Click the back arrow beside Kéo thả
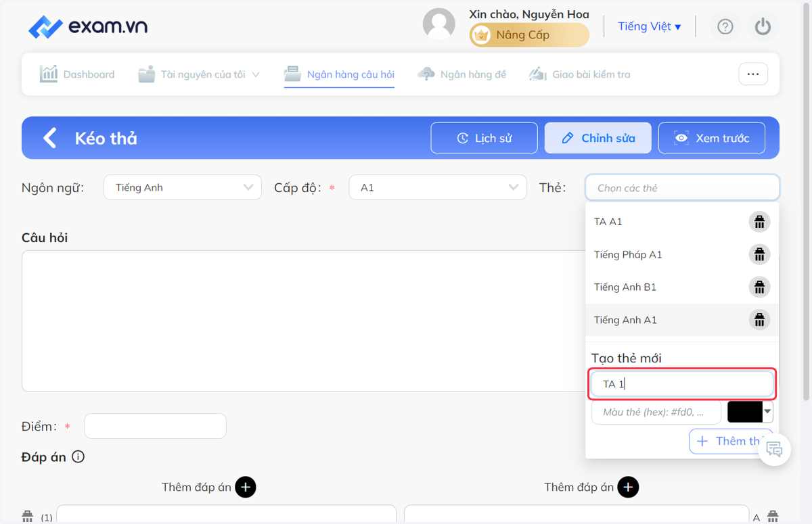The height and width of the screenshot is (524, 812). (50, 138)
